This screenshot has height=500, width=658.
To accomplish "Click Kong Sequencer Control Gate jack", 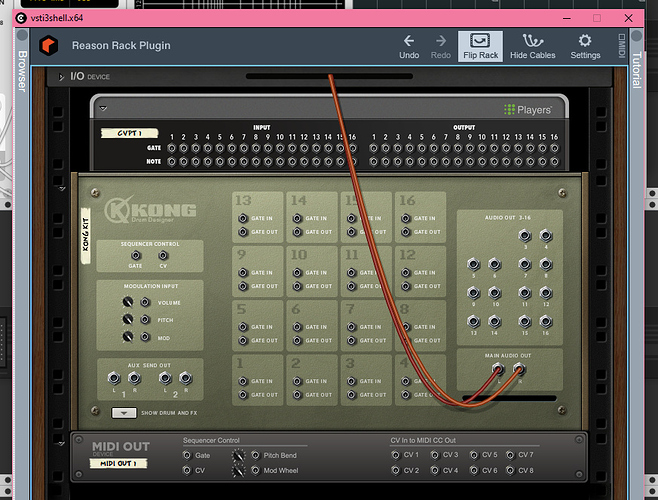I will pyautogui.click(x=135, y=255).
